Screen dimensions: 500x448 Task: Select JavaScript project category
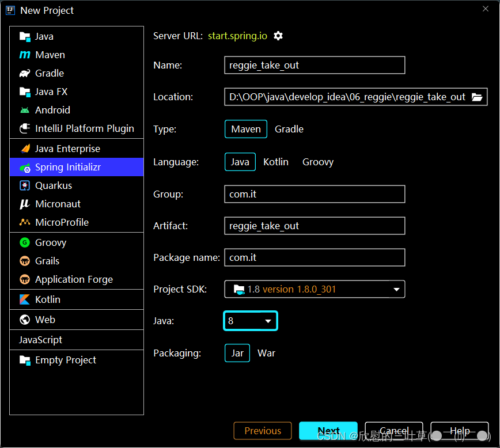pos(77,340)
